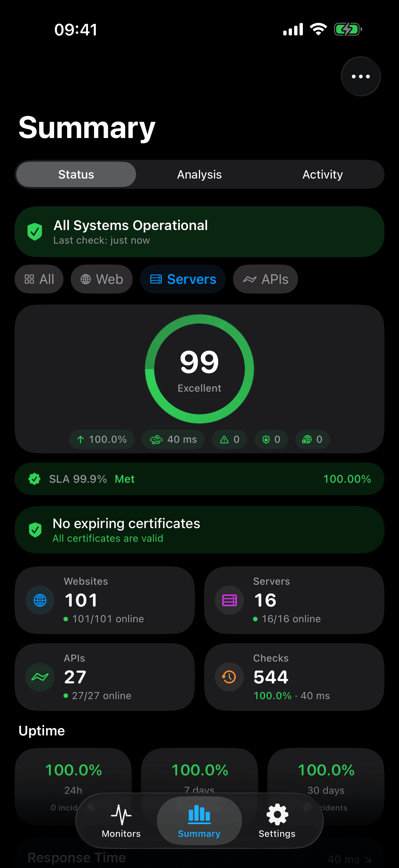
Task: Tap the SLA checkmark seal icon
Action: coord(34,479)
